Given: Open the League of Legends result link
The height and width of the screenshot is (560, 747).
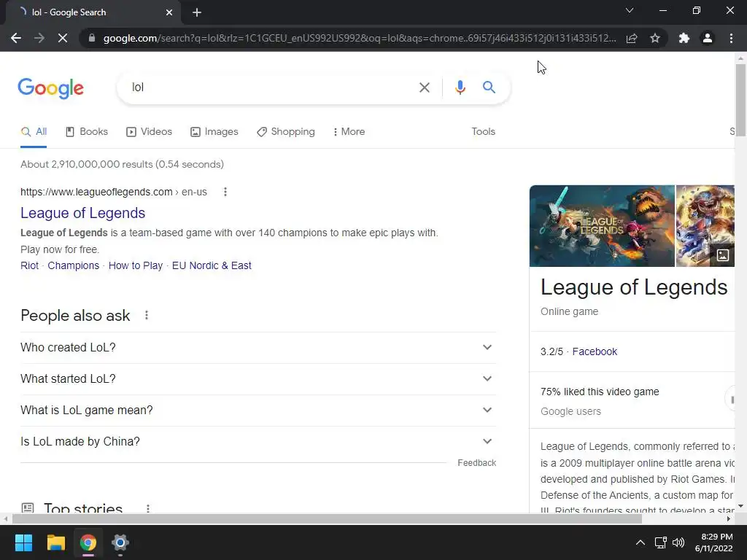Looking at the screenshot, I should tap(83, 213).
